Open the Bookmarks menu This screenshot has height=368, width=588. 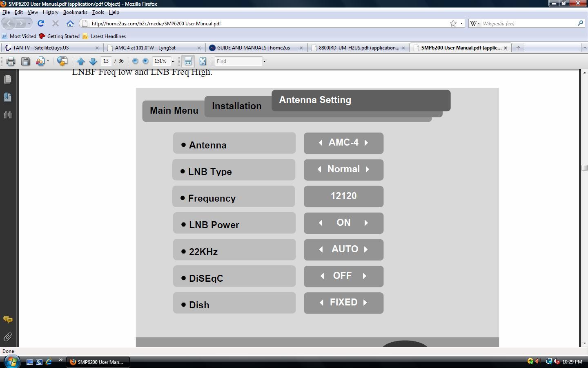(x=75, y=12)
